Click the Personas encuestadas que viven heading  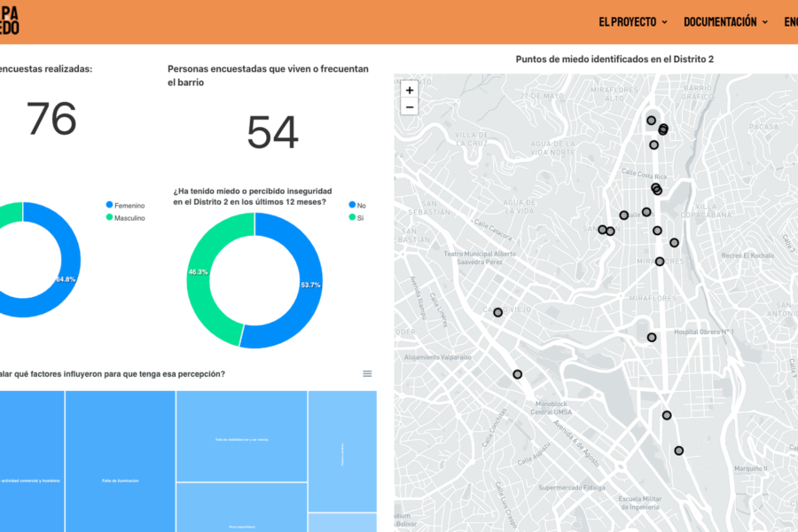coord(268,75)
